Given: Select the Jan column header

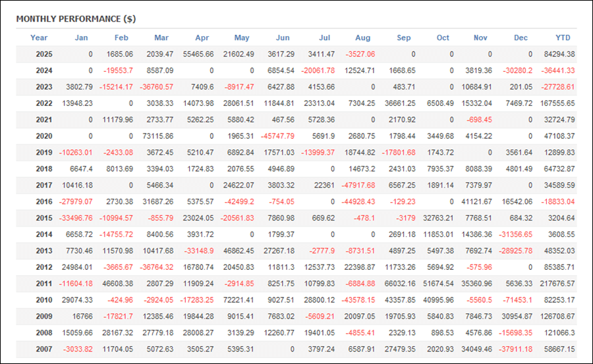Looking at the screenshot, I should 81,38.
